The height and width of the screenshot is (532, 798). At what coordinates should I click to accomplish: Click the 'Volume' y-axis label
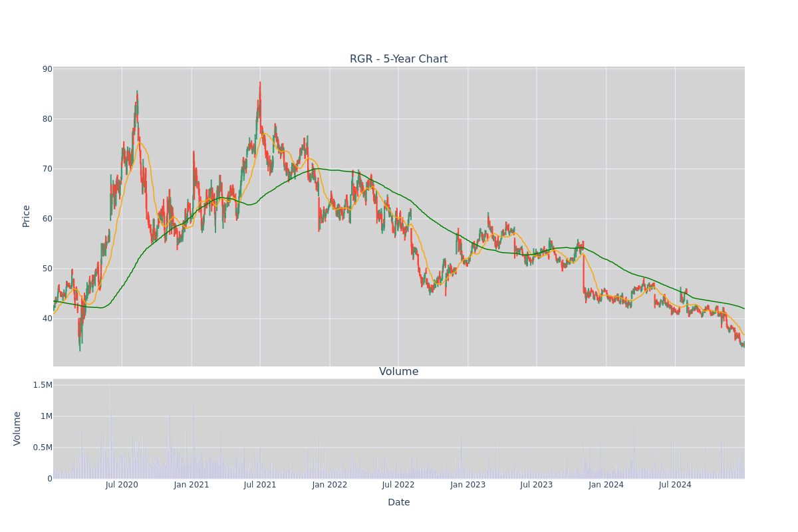tap(17, 428)
